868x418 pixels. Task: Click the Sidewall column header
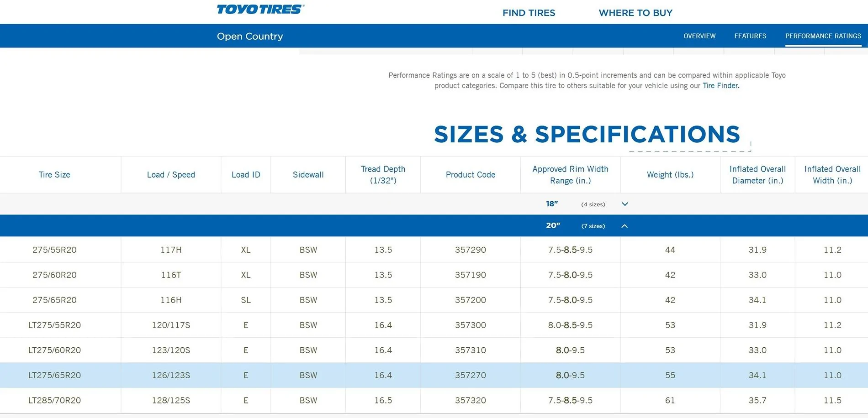click(308, 175)
